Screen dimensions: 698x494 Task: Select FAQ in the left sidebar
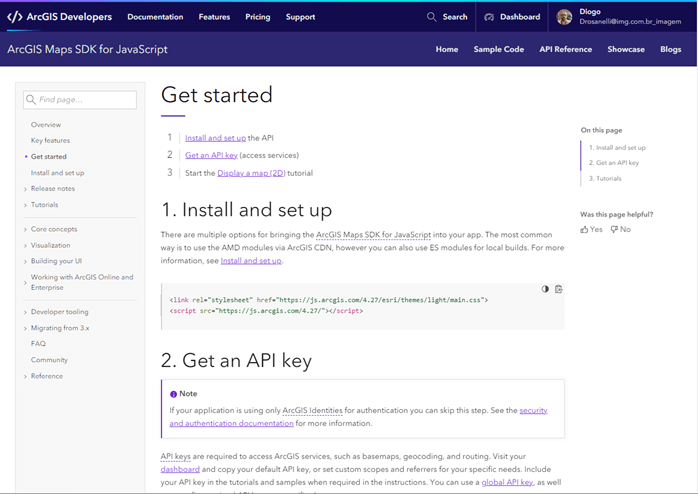(x=38, y=344)
